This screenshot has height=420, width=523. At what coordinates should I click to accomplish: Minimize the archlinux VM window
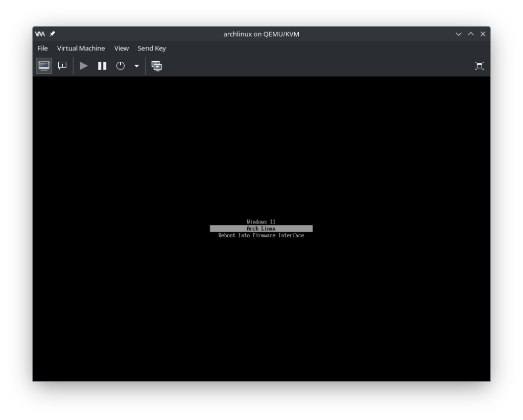point(459,34)
